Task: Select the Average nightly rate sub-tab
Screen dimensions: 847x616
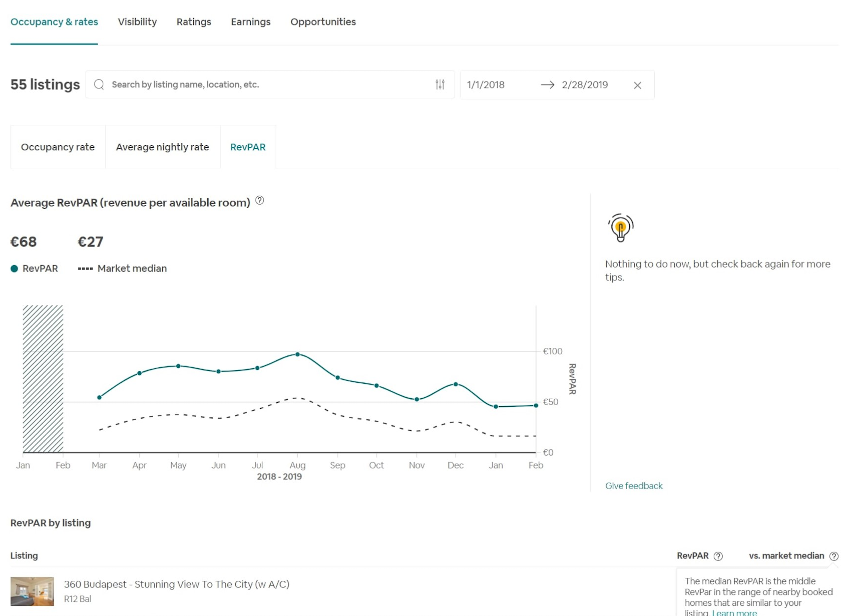Action: point(162,147)
